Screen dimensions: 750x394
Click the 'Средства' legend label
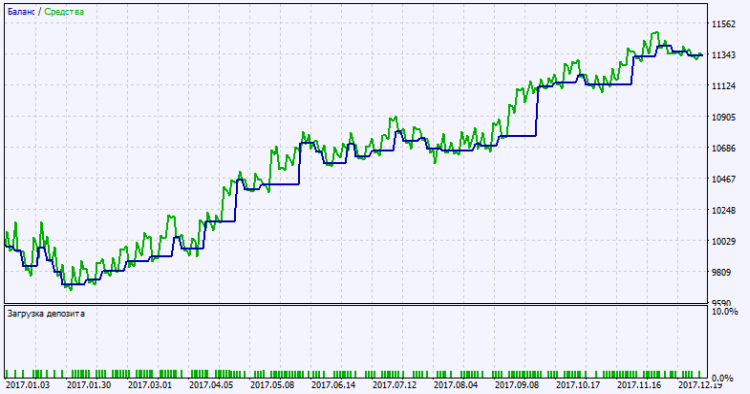point(64,12)
